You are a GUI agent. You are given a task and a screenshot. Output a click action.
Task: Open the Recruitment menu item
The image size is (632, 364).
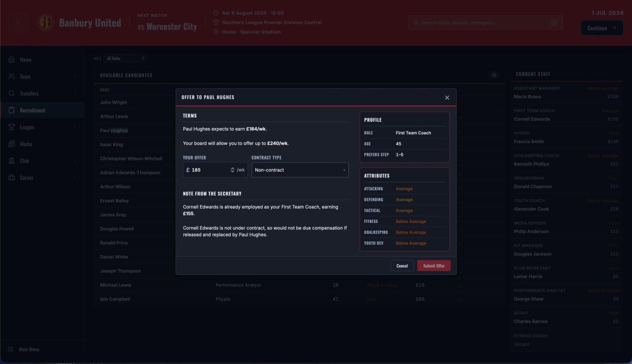pos(42,110)
